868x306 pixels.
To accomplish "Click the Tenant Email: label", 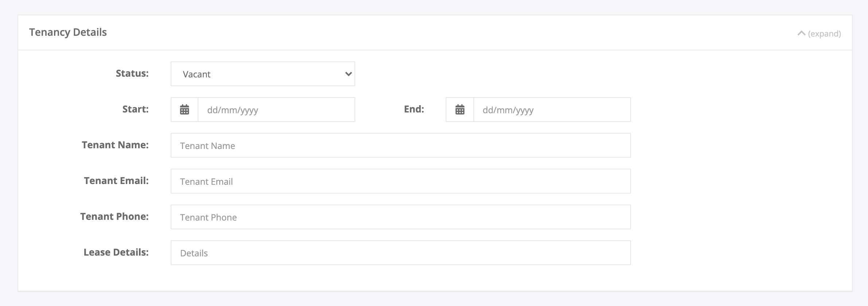I will coord(116,181).
